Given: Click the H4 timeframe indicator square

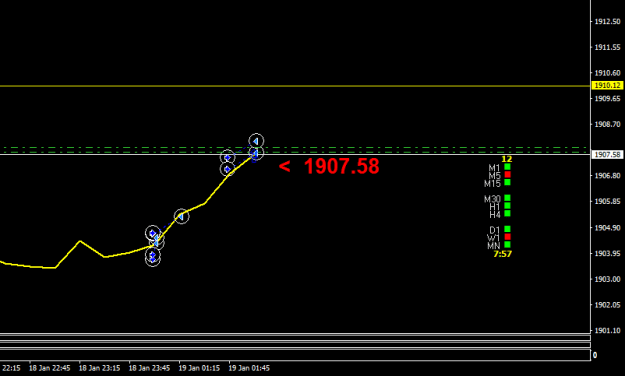Looking at the screenshot, I should 507,213.
